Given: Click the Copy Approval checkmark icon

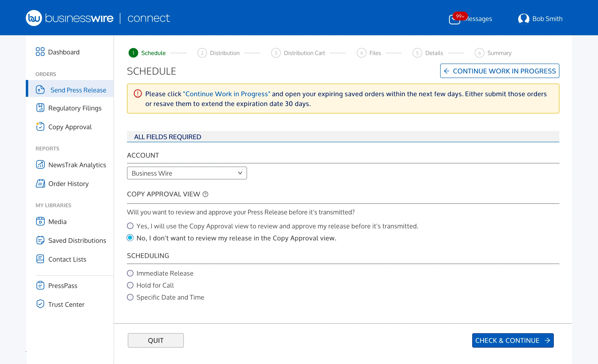Looking at the screenshot, I should click(x=40, y=126).
